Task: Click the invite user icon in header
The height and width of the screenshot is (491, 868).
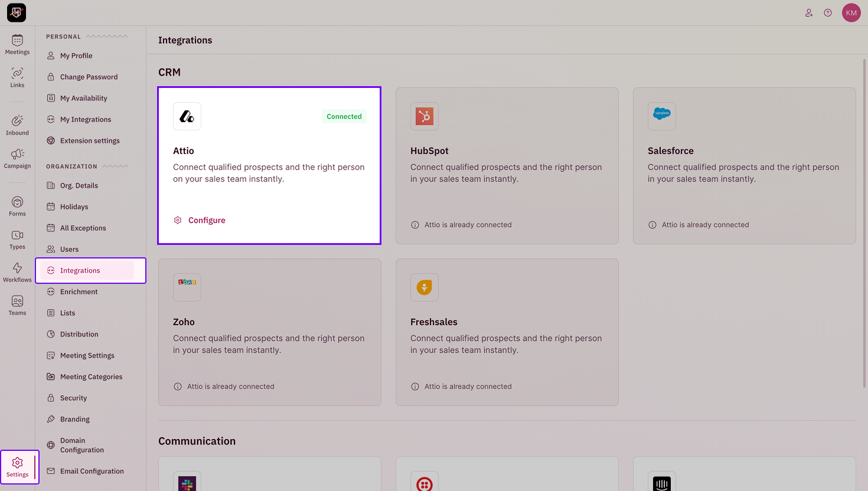Action: tap(809, 12)
